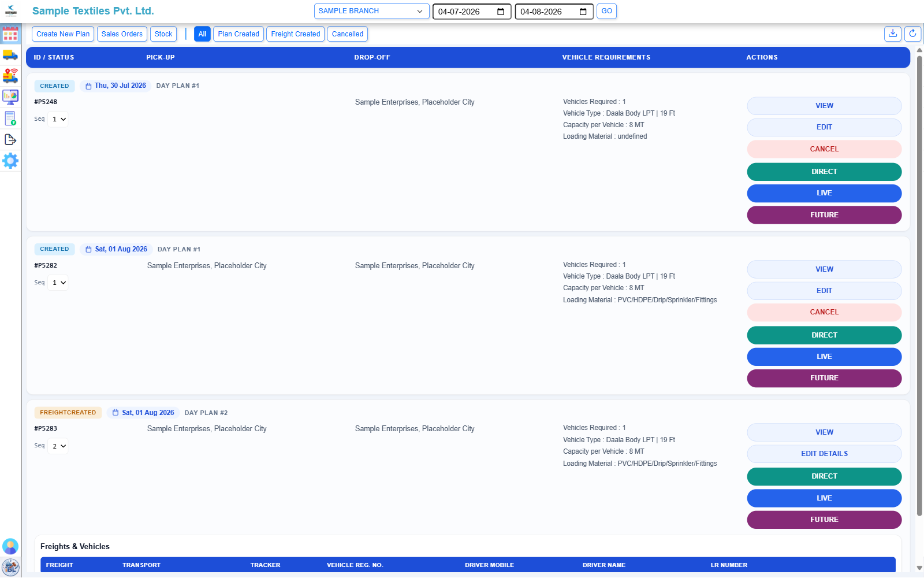924x578 pixels.
Task: Click CANCEL for plan #P5282
Action: click(x=824, y=312)
